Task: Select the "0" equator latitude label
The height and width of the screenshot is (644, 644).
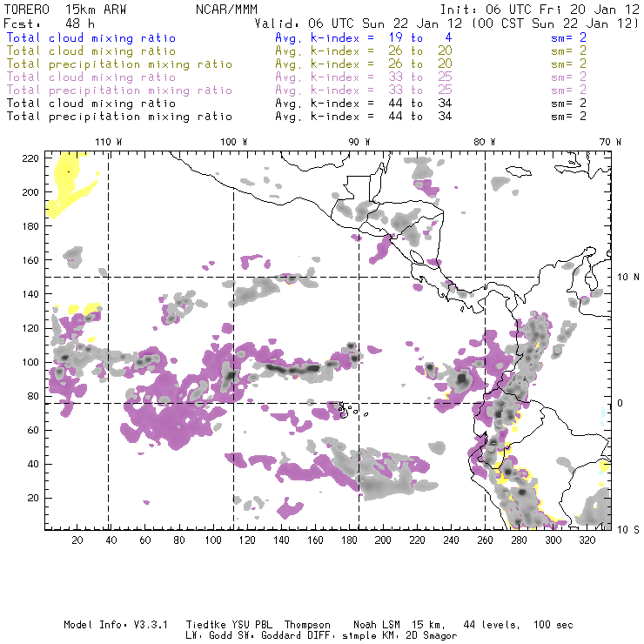Action: click(x=621, y=403)
